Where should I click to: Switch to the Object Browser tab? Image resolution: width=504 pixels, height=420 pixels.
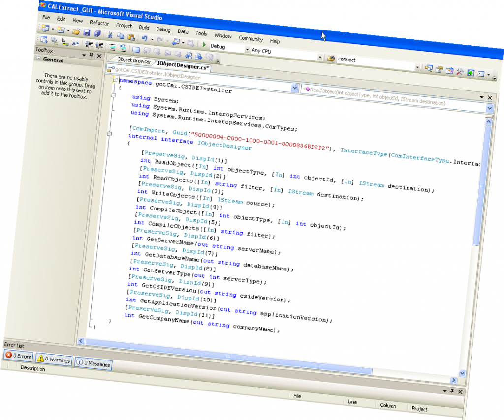pyautogui.click(x=134, y=61)
